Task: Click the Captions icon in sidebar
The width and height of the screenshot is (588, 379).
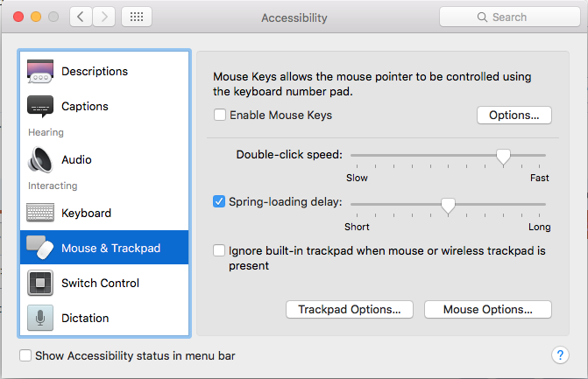Action: click(41, 107)
